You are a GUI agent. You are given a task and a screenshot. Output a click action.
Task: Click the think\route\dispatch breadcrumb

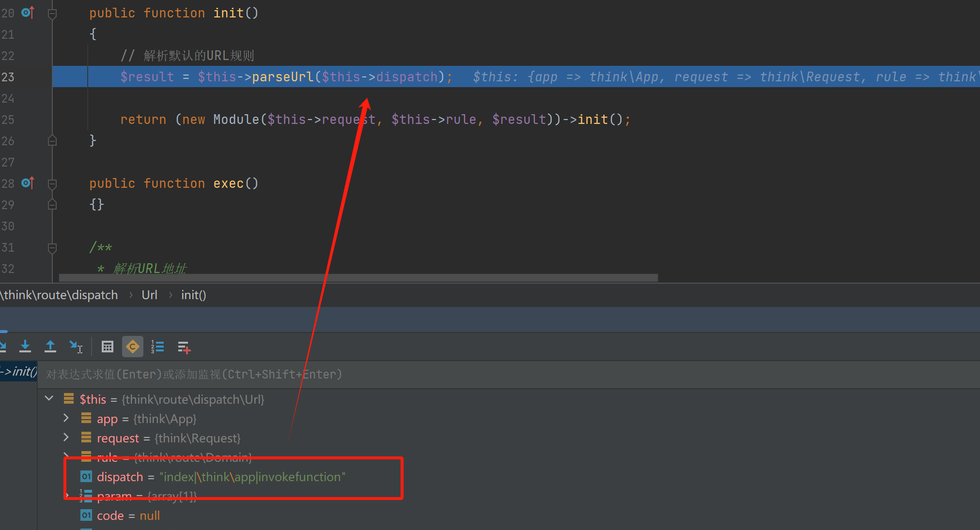[x=60, y=295]
